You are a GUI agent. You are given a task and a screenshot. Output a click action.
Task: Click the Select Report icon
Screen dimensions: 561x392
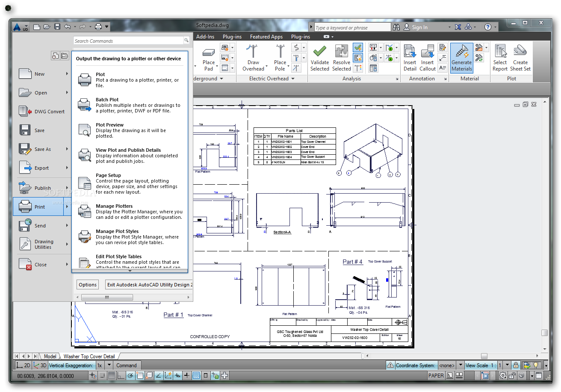coord(500,51)
